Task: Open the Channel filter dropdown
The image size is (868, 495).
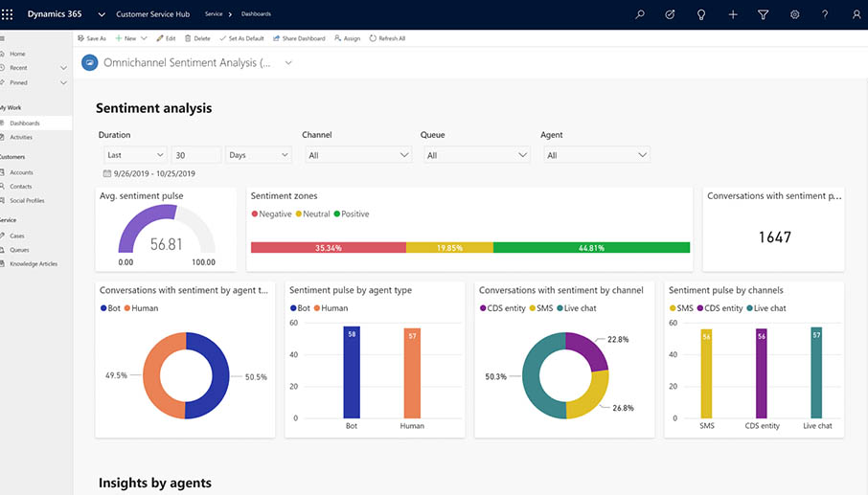Action: [x=358, y=155]
